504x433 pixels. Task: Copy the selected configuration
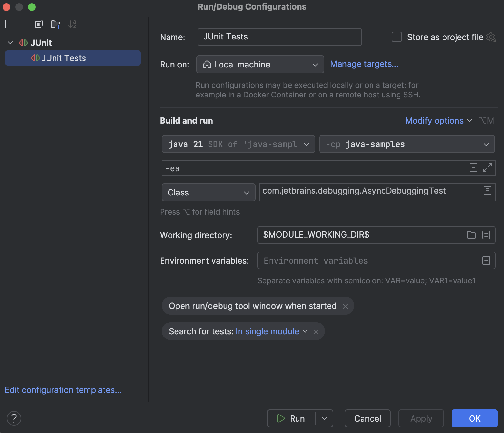(x=39, y=24)
